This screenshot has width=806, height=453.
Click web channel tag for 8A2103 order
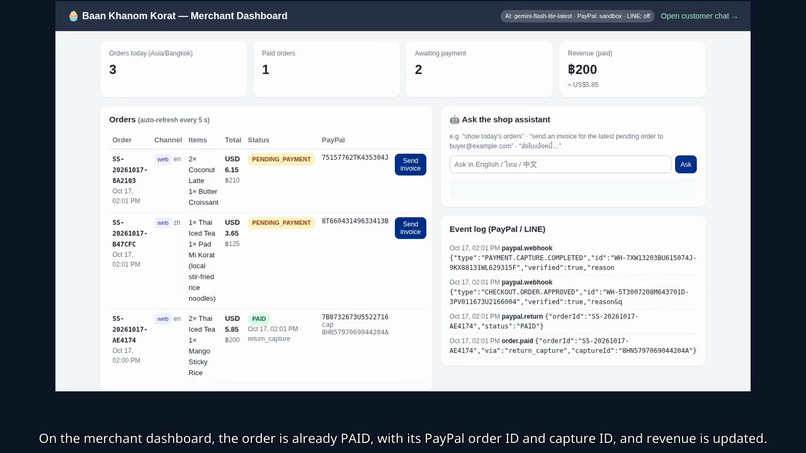point(162,159)
